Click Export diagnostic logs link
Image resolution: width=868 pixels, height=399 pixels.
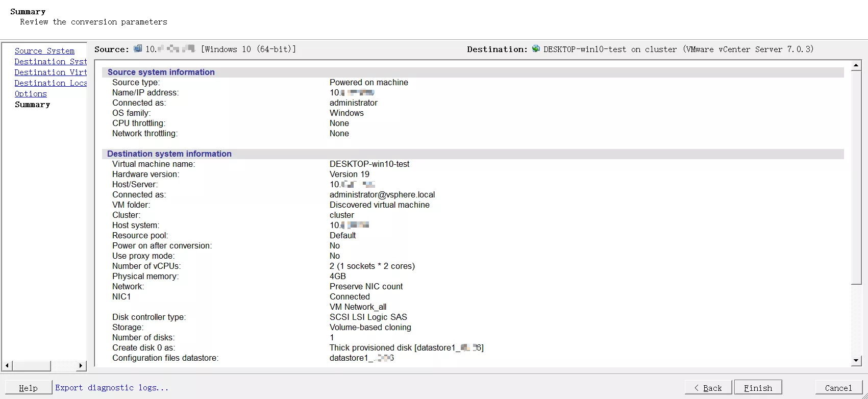tap(112, 388)
